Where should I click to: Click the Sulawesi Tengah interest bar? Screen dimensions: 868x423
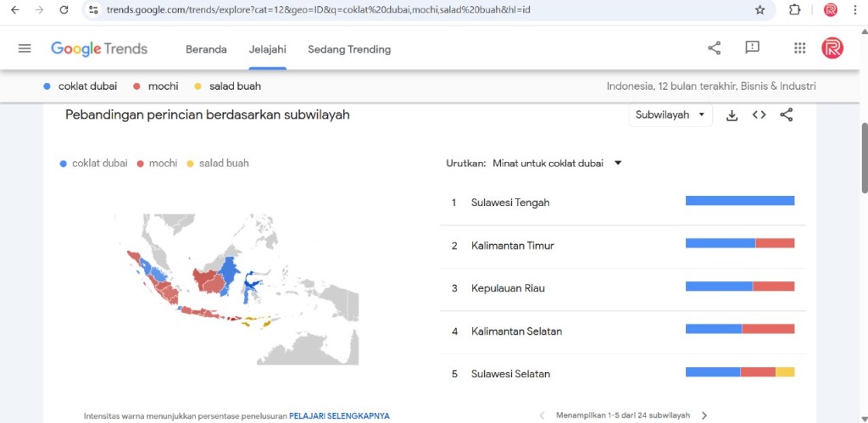[x=740, y=200]
